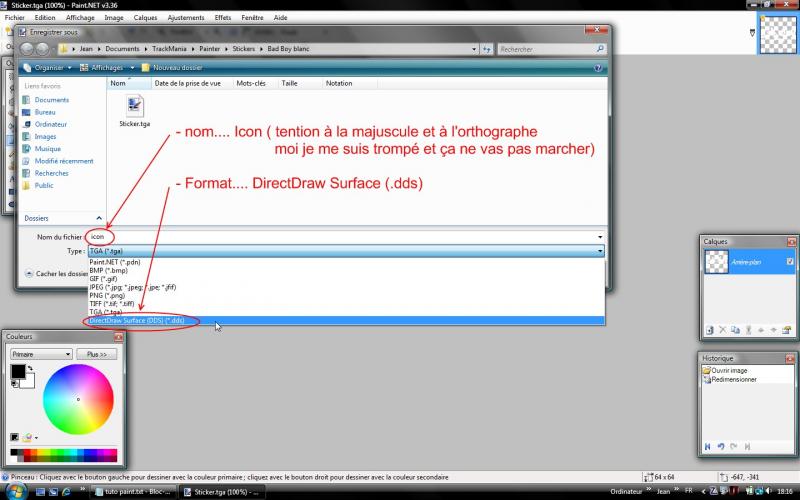Image resolution: width=800 pixels, height=500 pixels.
Task: Open the palette management icon in Couleurs
Action: [x=28, y=437]
